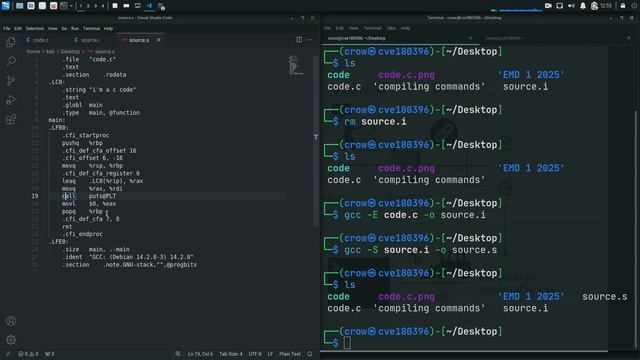Open the Kali applications menu
Viewport: 640px width, 360px height.
tap(5, 6)
